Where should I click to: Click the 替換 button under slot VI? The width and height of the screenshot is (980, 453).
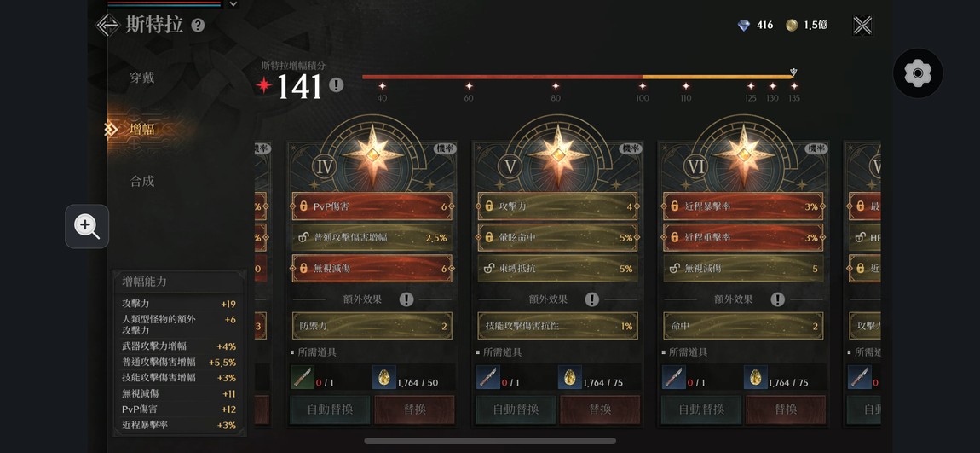(786, 409)
